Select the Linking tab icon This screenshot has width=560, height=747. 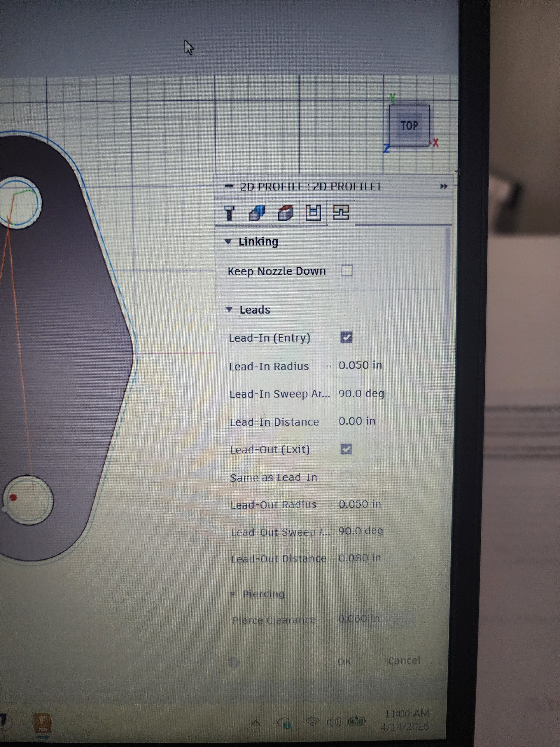click(x=341, y=213)
